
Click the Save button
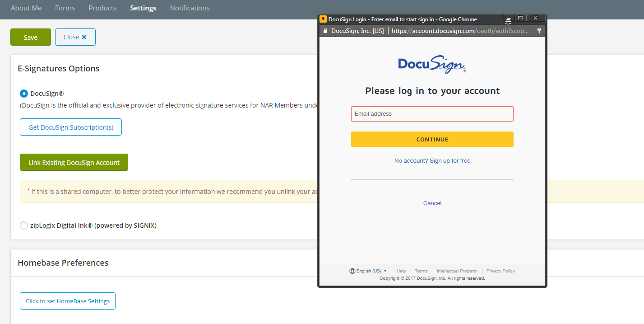pos(30,37)
